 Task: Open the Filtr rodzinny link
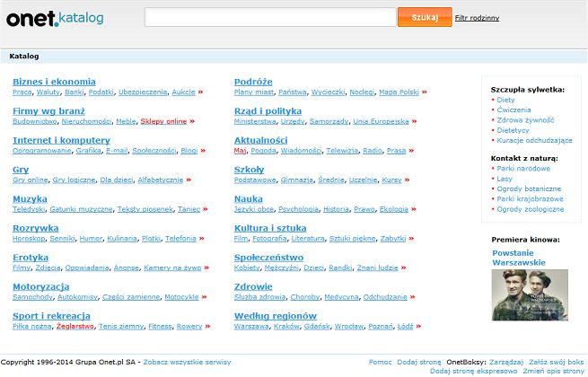477,18
